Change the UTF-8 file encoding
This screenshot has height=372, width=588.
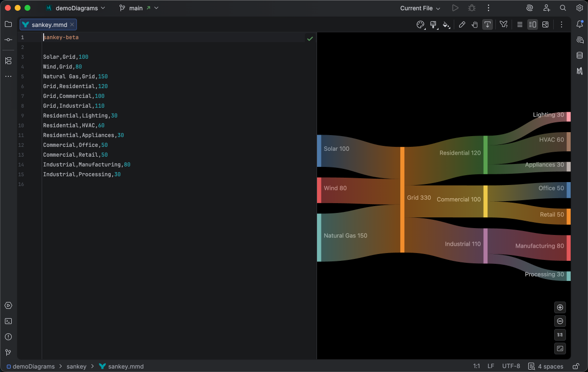pos(511,366)
